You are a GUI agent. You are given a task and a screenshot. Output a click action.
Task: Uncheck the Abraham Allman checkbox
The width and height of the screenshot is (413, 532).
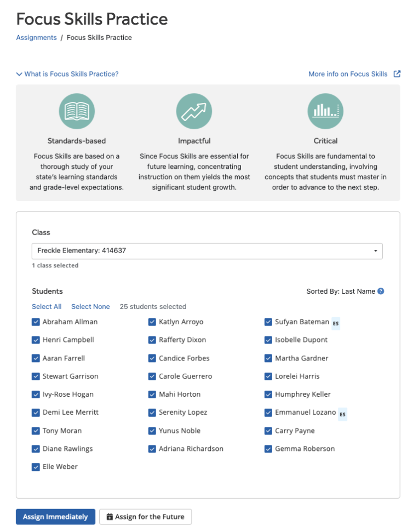click(x=36, y=322)
